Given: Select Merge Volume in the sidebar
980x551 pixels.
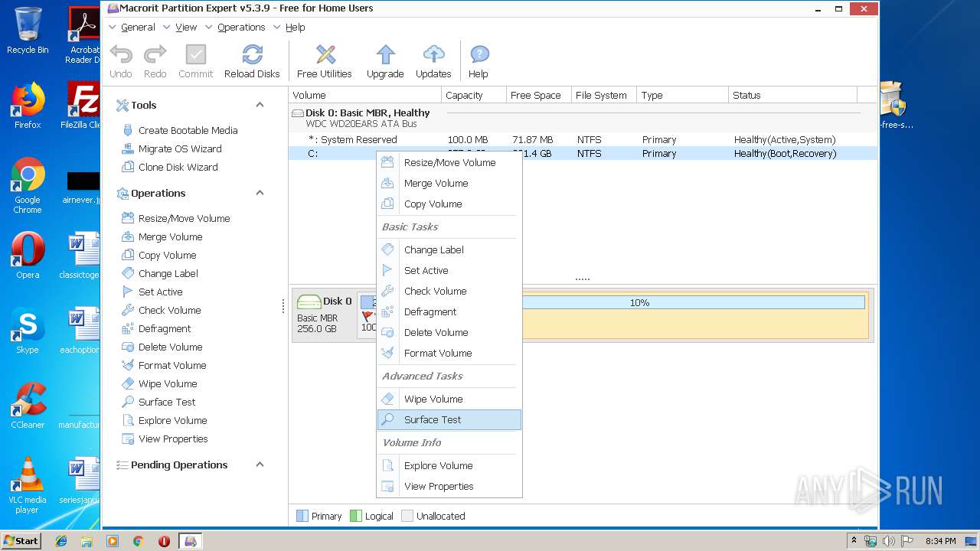Looking at the screenshot, I should [162, 236].
